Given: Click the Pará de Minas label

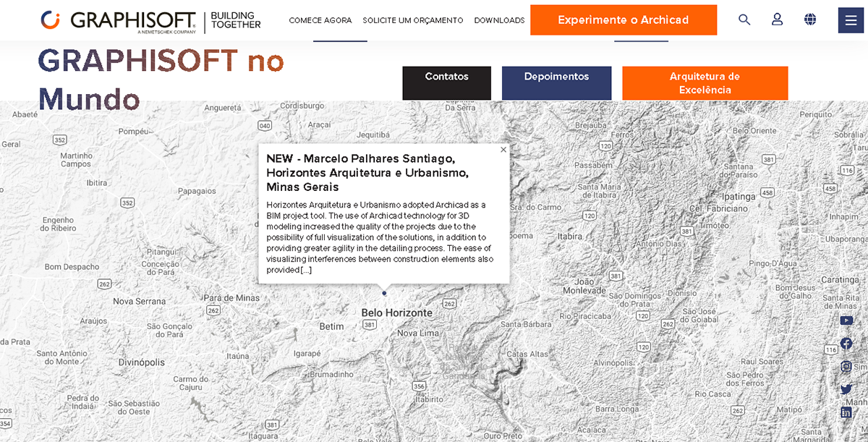Looking at the screenshot, I should pyautogui.click(x=231, y=298).
